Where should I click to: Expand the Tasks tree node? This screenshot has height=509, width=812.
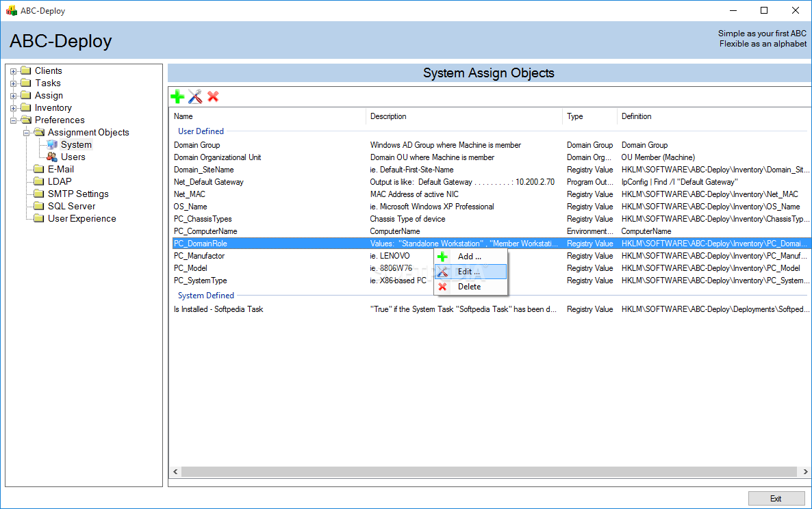(14, 83)
